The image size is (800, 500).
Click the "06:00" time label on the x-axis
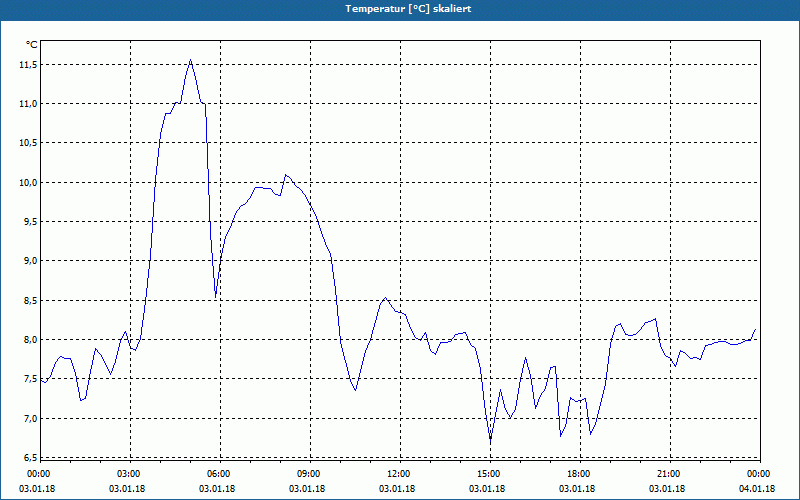point(220,474)
